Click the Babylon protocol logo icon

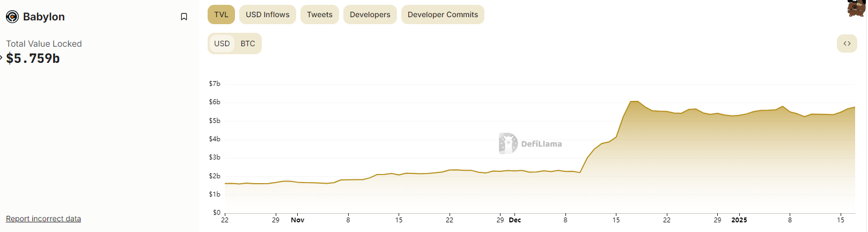click(x=12, y=17)
